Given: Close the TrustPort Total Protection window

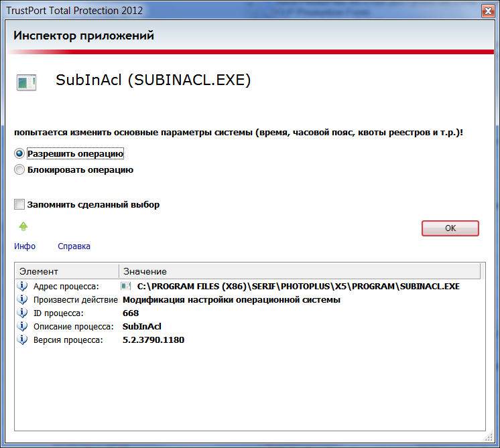Looking at the screenshot, I should 488,11.
